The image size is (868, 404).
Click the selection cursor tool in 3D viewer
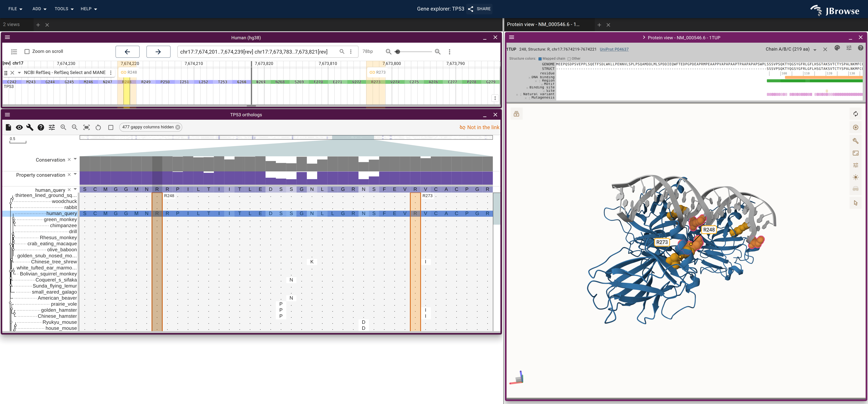pos(856,203)
